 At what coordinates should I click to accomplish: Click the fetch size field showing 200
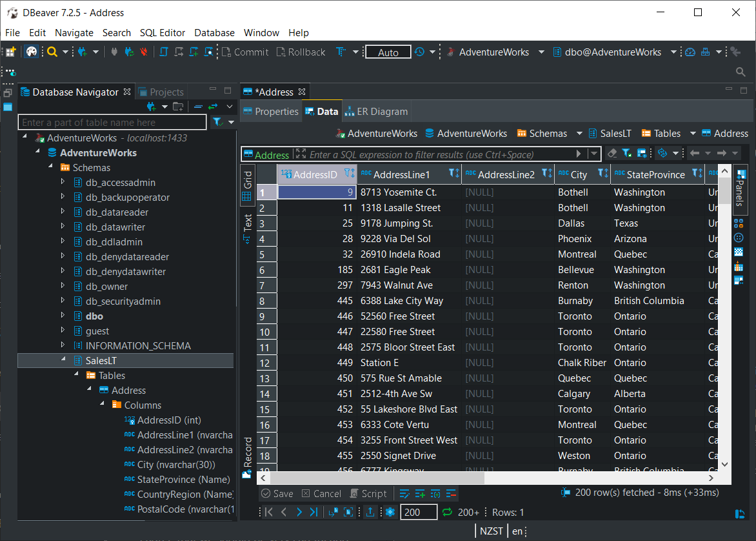click(419, 512)
